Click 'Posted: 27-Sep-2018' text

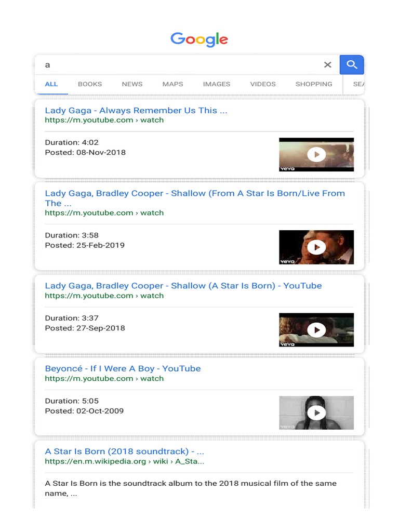85,328
